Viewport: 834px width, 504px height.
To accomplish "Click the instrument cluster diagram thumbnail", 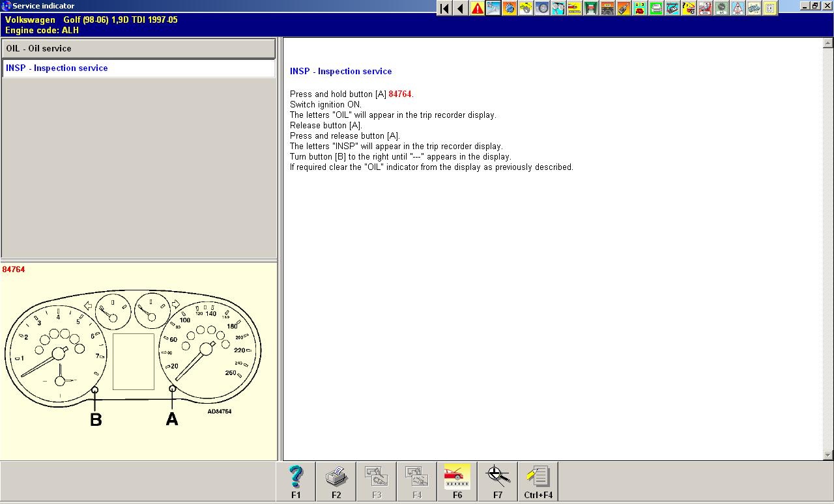I will pos(133,357).
